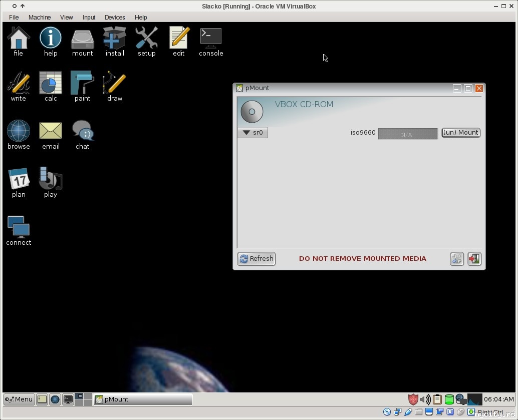This screenshot has height=420, width=518.
Task: Maximize the pMount window
Action: pyautogui.click(x=468, y=88)
